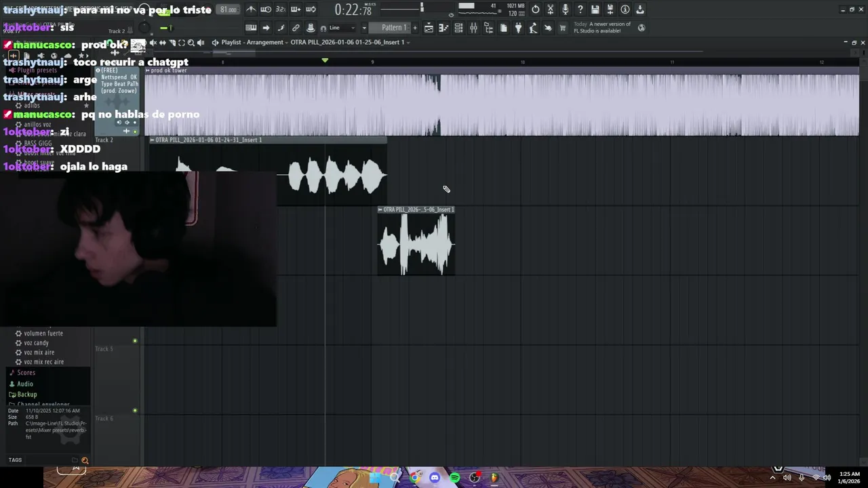
Task: Toggle the visualization eye icon
Action: click(x=452, y=15)
